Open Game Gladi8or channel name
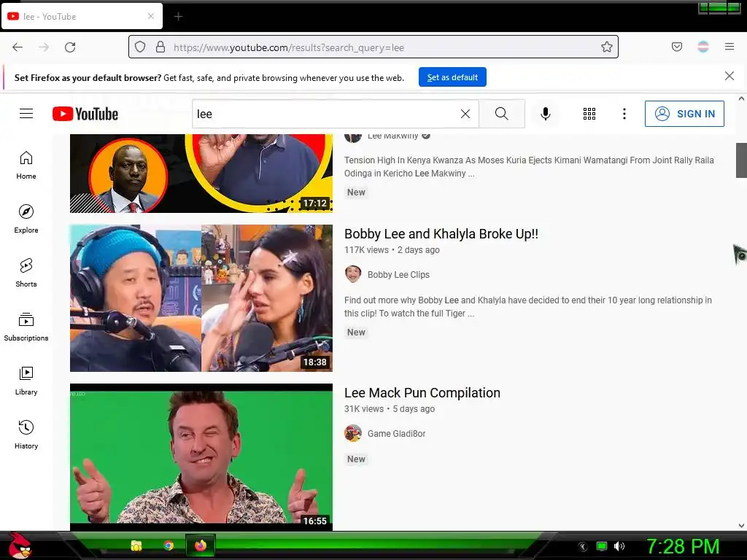Viewport: 747px width, 560px height. (x=396, y=434)
